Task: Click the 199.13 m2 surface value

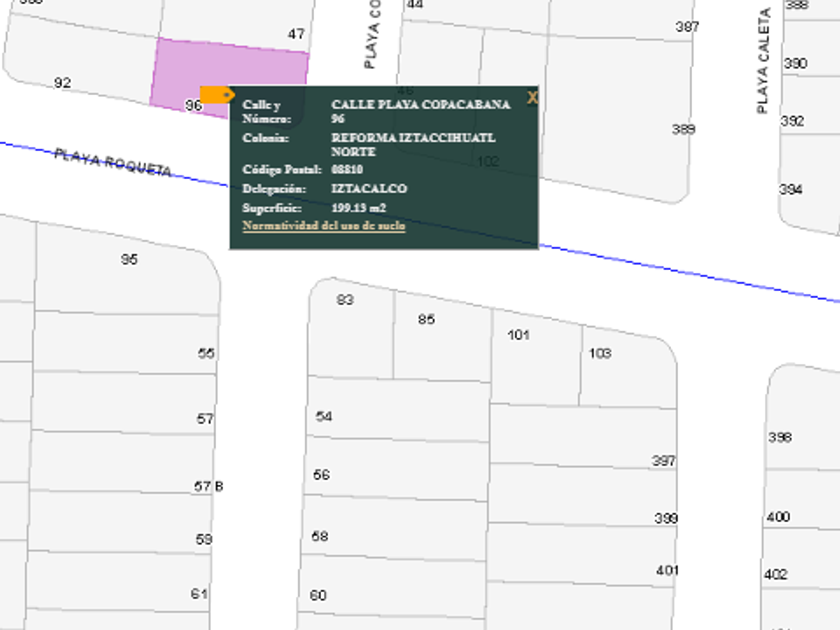Action: [x=358, y=208]
